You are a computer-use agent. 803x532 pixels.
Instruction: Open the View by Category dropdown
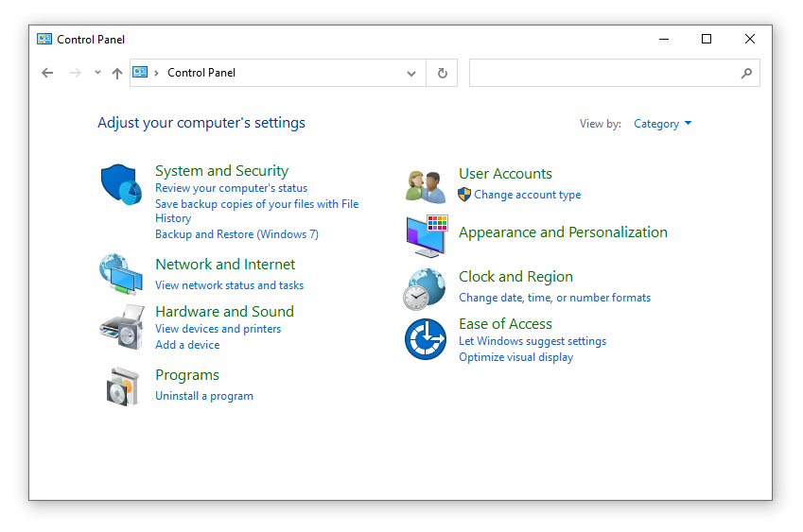point(663,123)
